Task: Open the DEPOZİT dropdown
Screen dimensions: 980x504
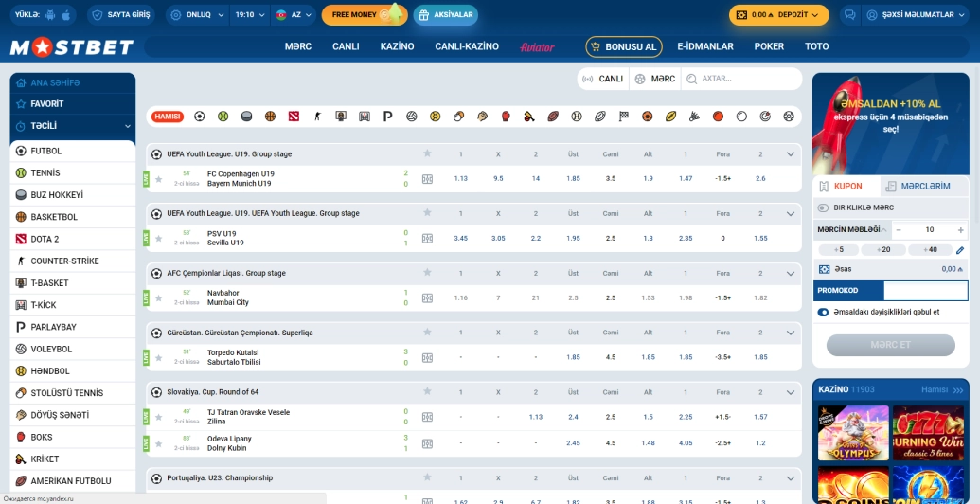Action: 778,15
